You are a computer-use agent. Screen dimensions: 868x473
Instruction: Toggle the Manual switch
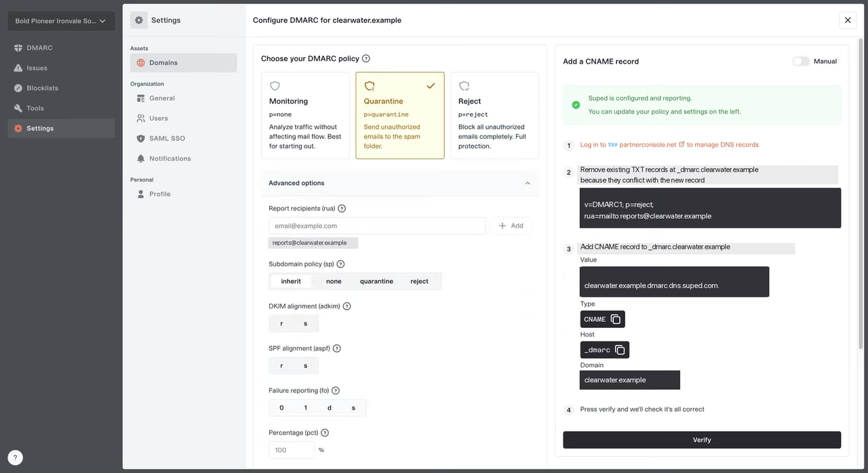click(x=801, y=61)
